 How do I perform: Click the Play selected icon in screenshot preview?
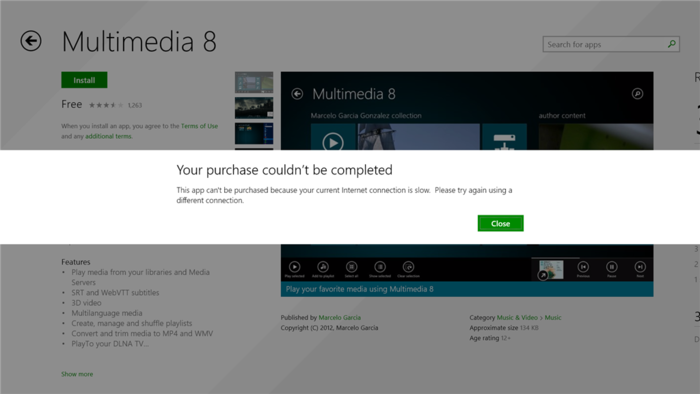(x=295, y=267)
